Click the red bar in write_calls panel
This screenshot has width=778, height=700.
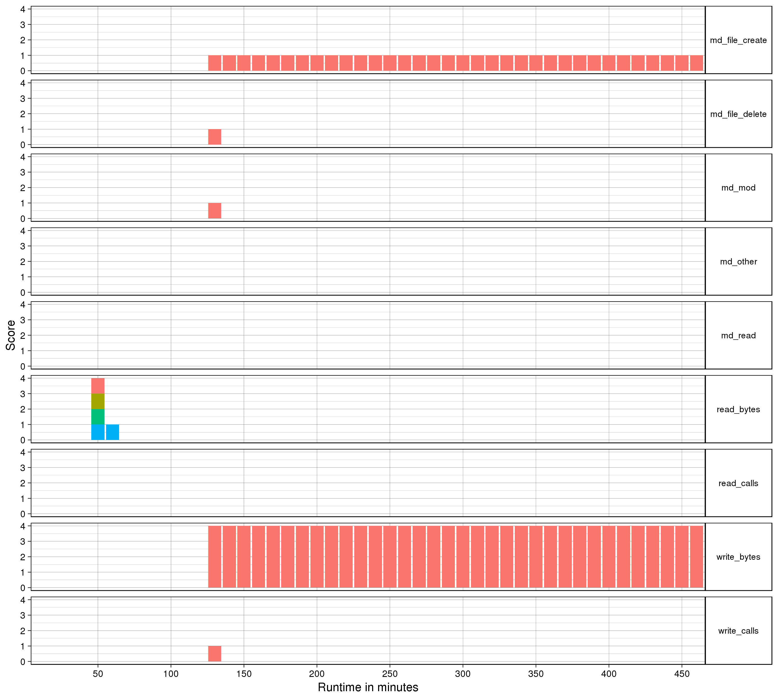tap(215, 654)
